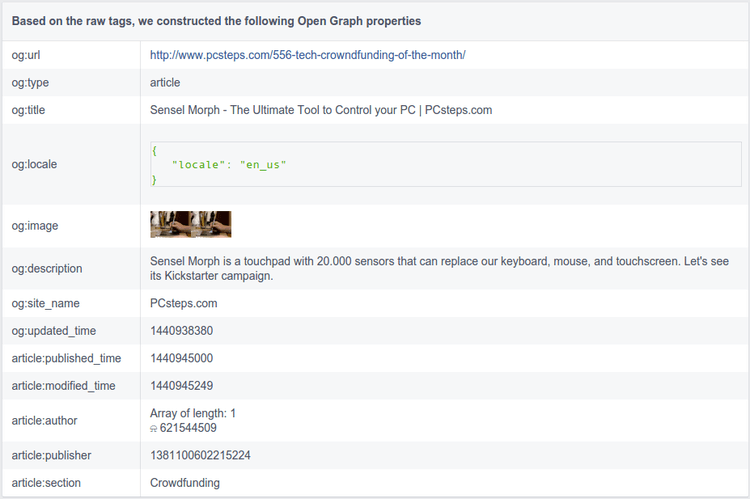Click the og:image thumbnail preview
The image size is (750, 499).
coord(190,224)
